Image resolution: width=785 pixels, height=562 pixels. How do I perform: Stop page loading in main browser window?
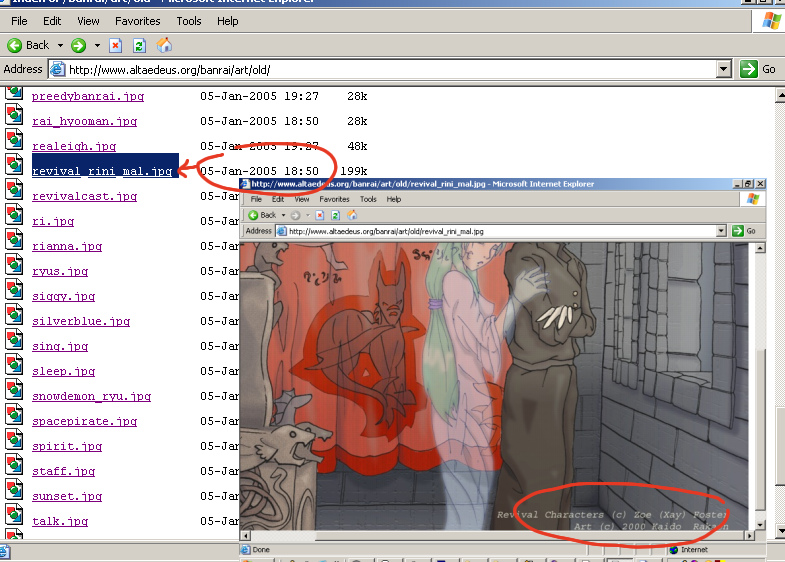116,46
